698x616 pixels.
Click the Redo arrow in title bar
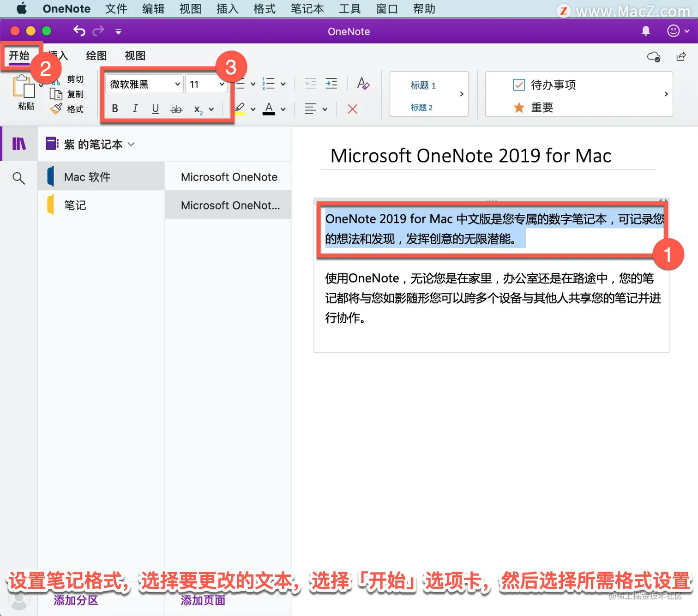98,31
